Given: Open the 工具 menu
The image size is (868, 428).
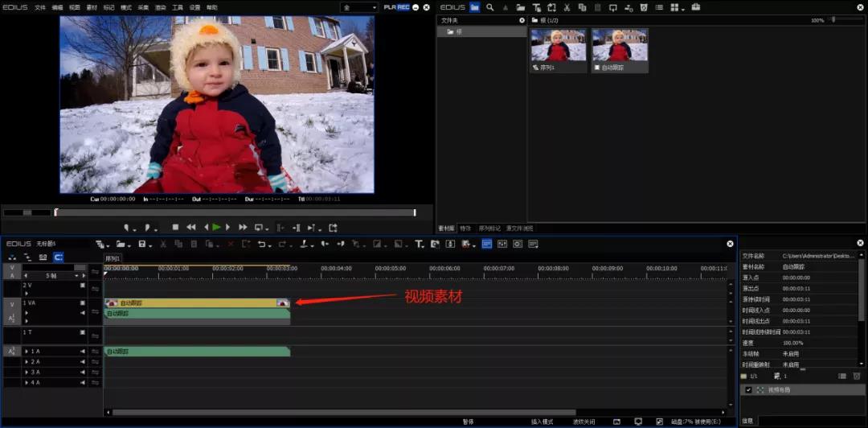Looking at the screenshot, I should pyautogui.click(x=177, y=8).
